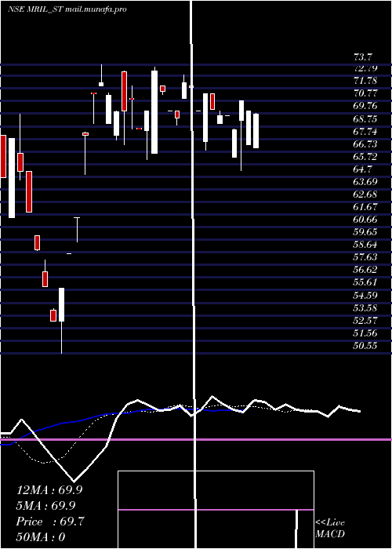Select the 61.67 price axis label
This screenshot has width=392, height=549.
(x=365, y=207)
